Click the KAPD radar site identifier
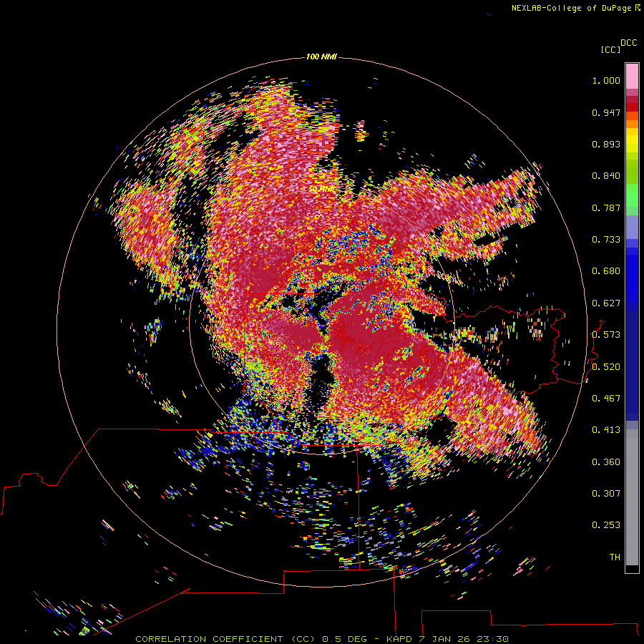 (x=399, y=639)
